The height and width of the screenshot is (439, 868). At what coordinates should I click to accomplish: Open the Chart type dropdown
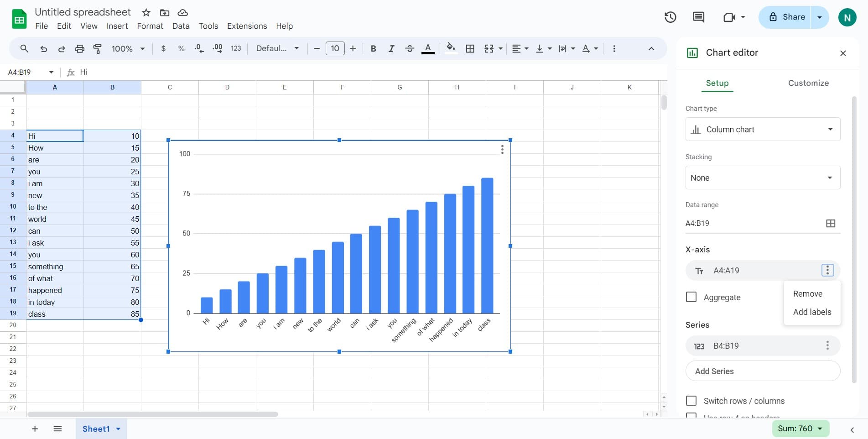(x=762, y=130)
